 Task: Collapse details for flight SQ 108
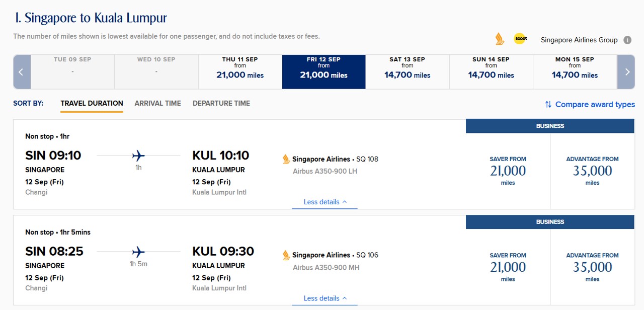325,202
